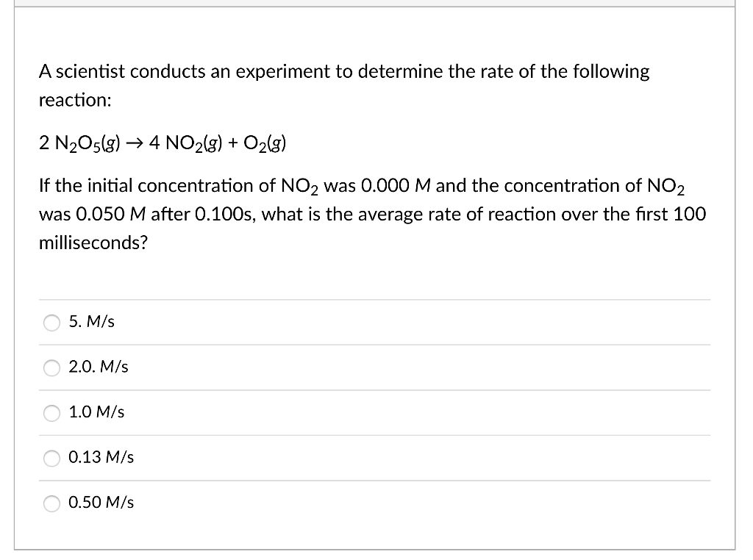
Task: Choose the 1.0 M/s radio button
Action: (51, 413)
